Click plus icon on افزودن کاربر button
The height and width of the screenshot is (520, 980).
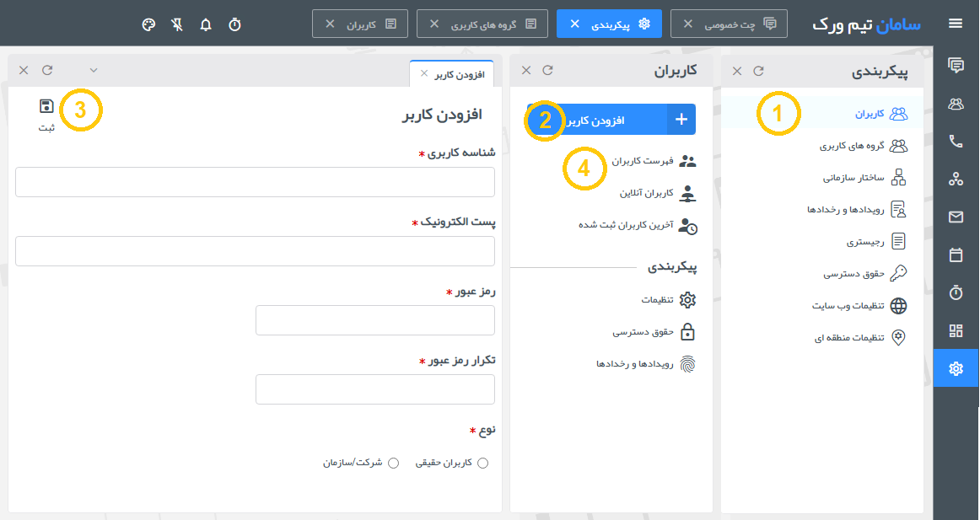[x=681, y=119]
